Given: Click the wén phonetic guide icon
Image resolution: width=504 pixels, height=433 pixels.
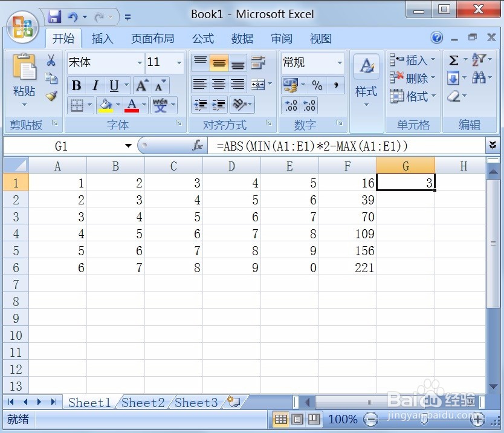Looking at the screenshot, I should coord(160,105).
